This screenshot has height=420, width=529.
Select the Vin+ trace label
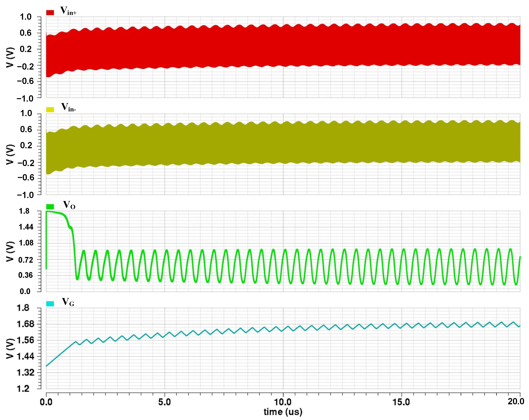click(68, 11)
